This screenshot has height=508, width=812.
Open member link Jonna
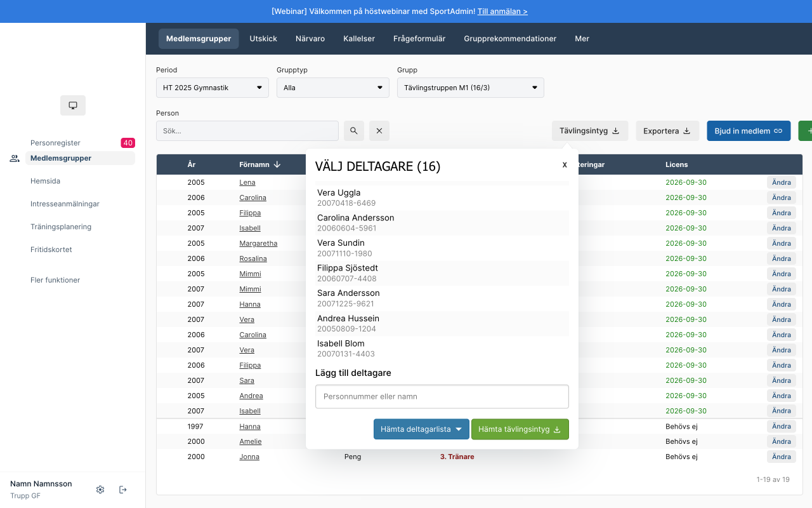(249, 457)
